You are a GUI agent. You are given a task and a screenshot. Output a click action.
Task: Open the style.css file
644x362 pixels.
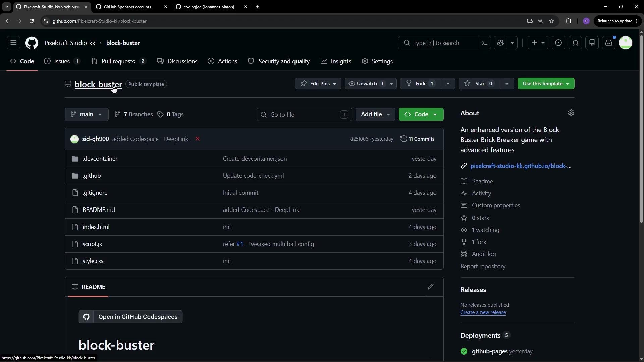pyautogui.click(x=93, y=261)
